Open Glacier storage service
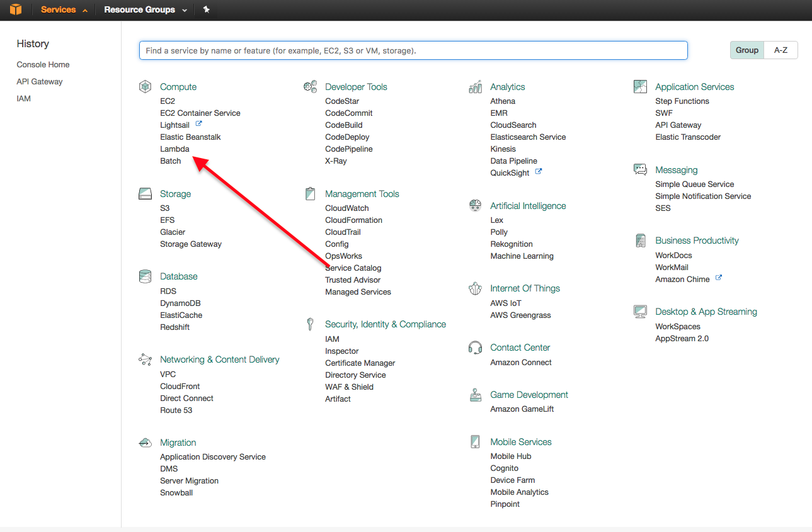This screenshot has height=532, width=812. [173, 232]
